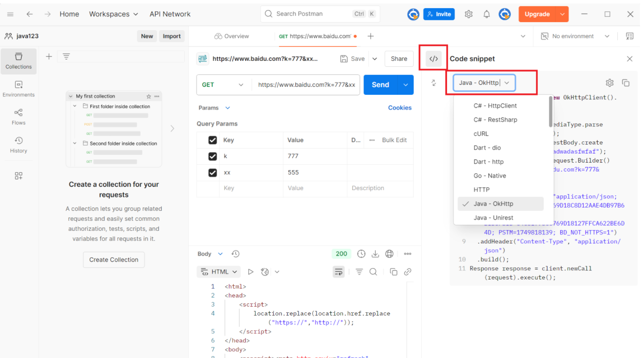Viewport: 644px width, 358px height.
Task: Click the value 777 cell
Action: pyautogui.click(x=315, y=156)
